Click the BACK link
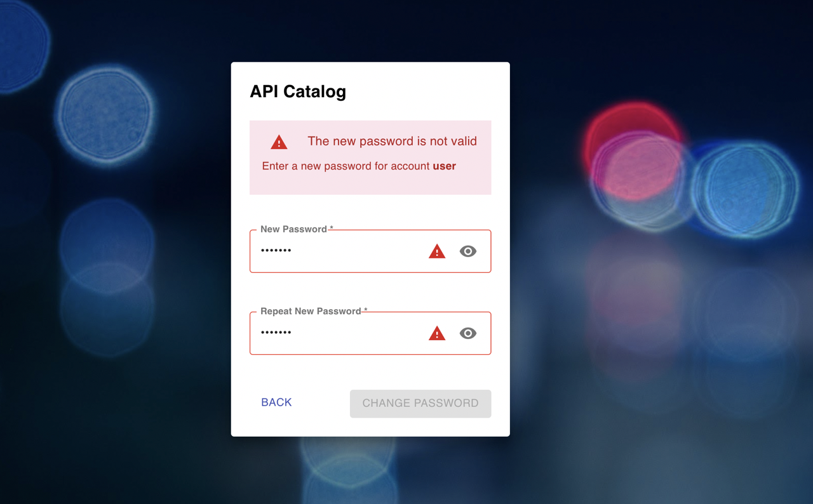The width and height of the screenshot is (813, 504). [276, 402]
